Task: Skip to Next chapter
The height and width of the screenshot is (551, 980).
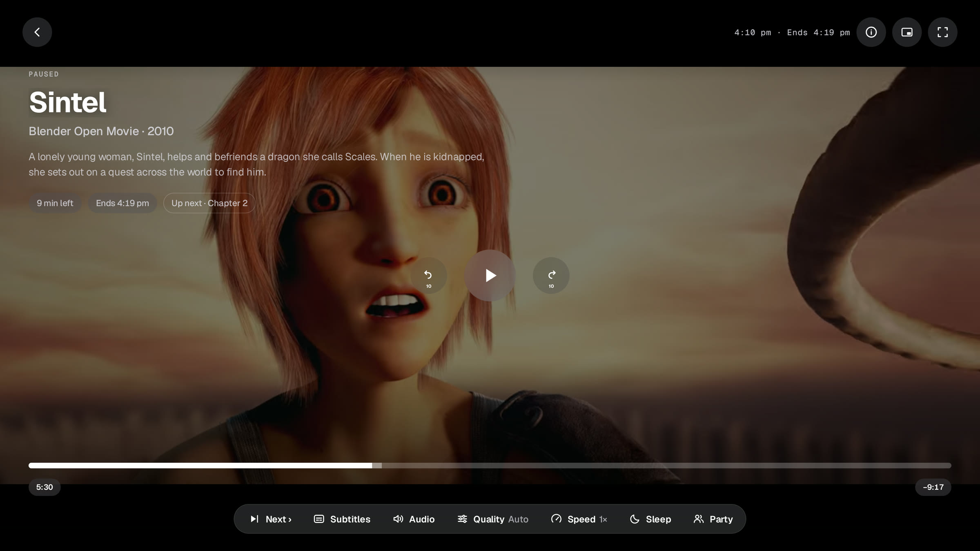Action: 271,519
